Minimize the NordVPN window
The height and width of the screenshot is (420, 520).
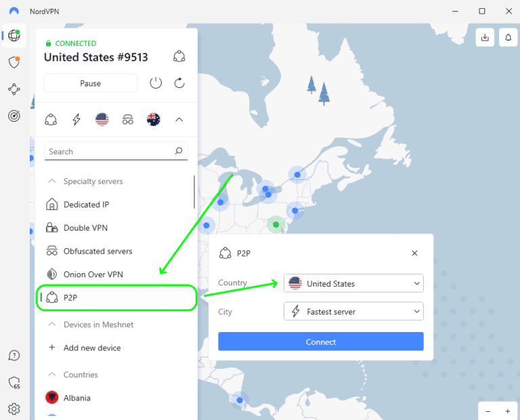click(455, 11)
